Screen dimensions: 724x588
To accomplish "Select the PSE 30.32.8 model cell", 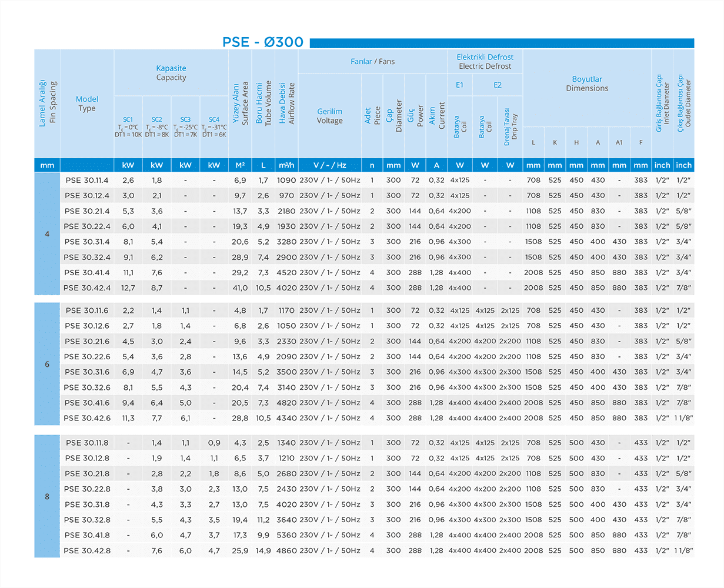I will [x=87, y=520].
